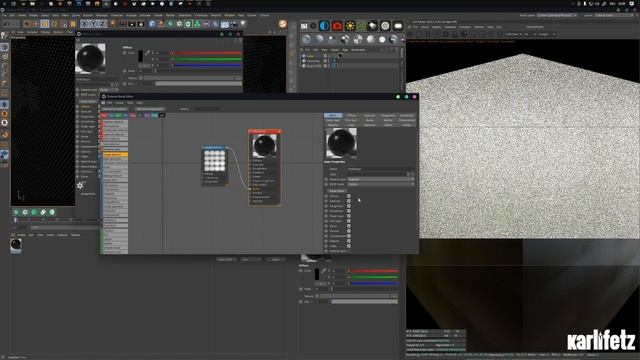The height and width of the screenshot is (360, 640).
Task: Select the highlighted Scale tool
Action: point(44,24)
